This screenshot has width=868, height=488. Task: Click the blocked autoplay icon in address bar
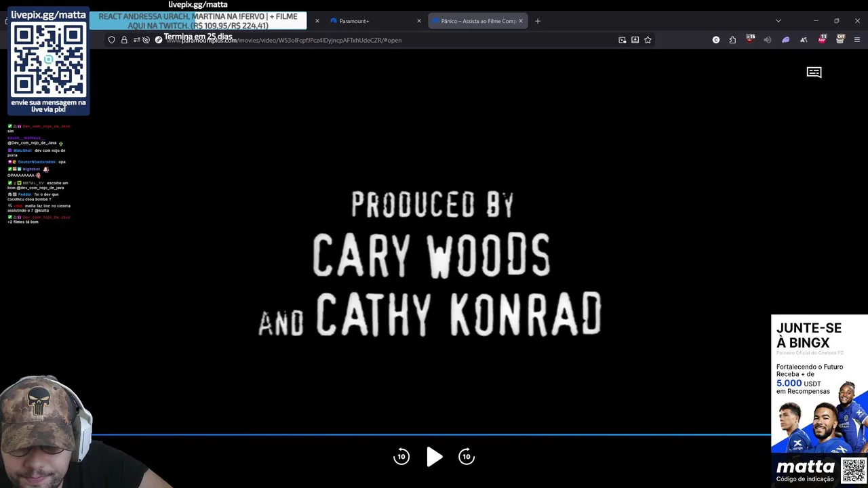pyautogui.click(x=146, y=40)
